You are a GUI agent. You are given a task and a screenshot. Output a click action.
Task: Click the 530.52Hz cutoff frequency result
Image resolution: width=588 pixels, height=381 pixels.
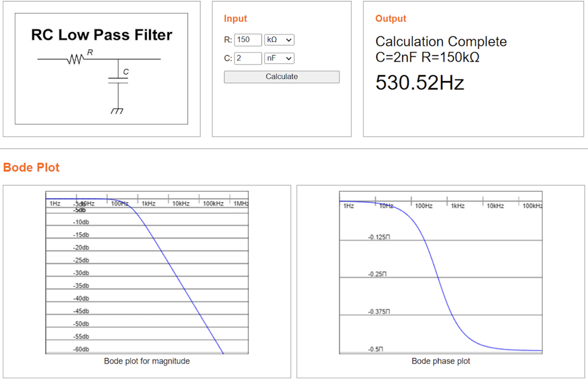pos(419,83)
